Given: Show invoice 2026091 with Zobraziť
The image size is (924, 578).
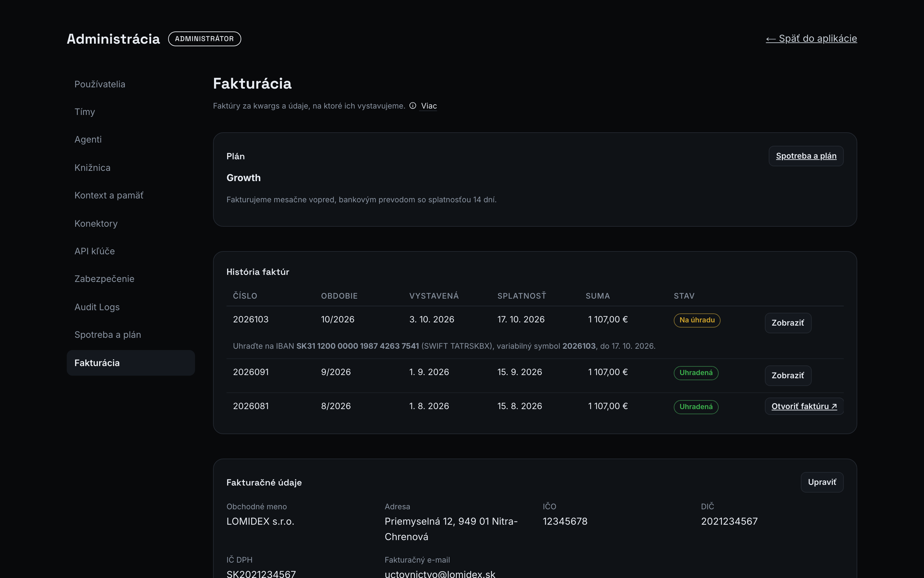Looking at the screenshot, I should pos(788,376).
